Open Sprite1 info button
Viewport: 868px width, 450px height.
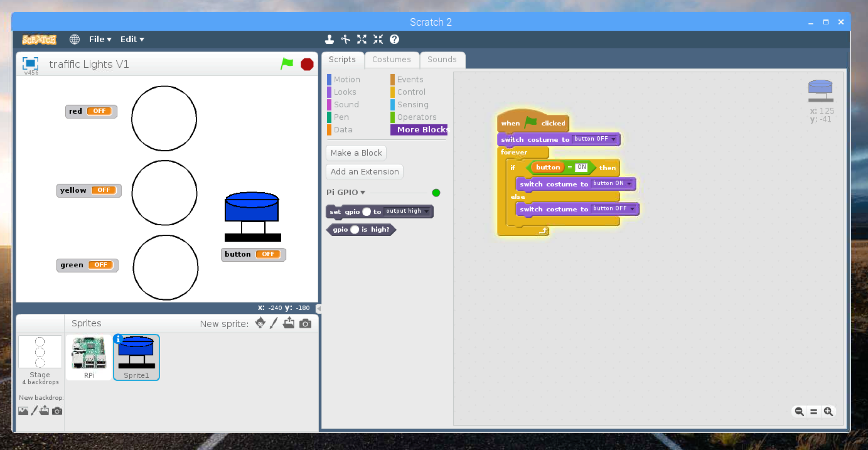118,338
